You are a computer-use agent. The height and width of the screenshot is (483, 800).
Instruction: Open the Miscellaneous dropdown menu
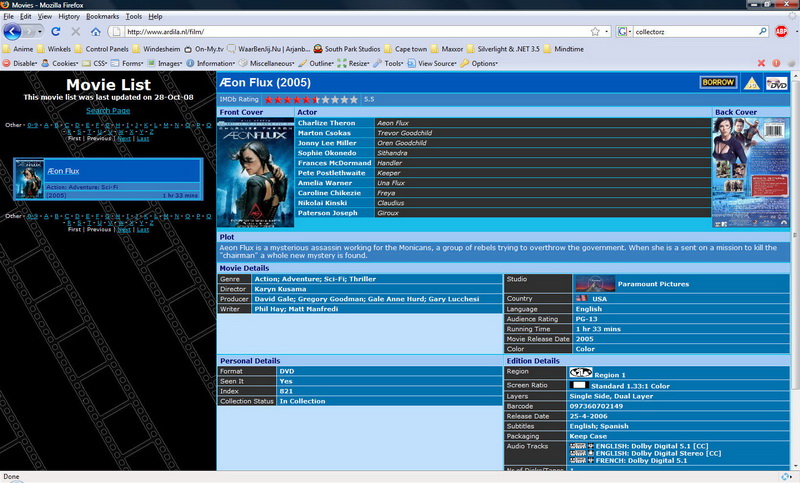(x=267, y=63)
